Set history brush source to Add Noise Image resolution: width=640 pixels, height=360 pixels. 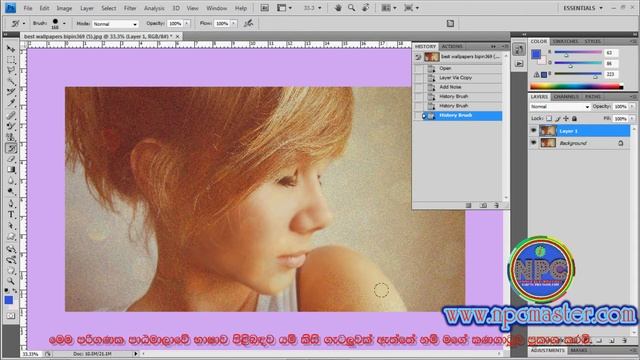click(418, 87)
